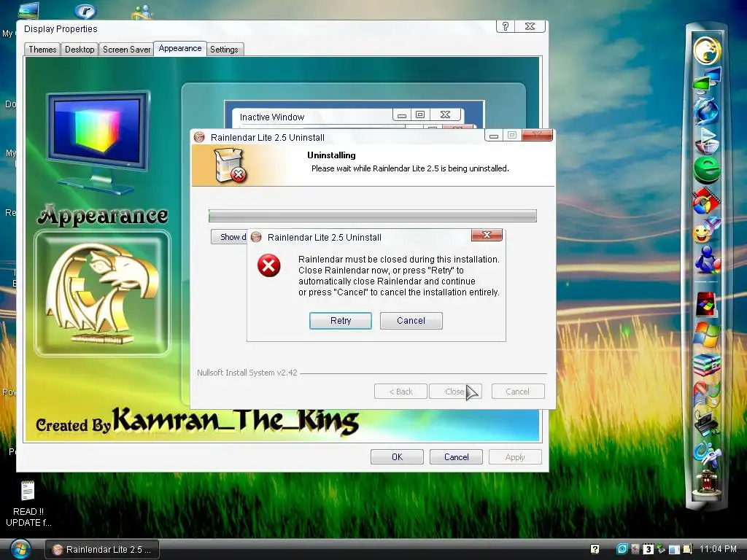The height and width of the screenshot is (560, 747).
Task: Launch the blue globe browser icon in the dock
Action: pyautogui.click(x=706, y=111)
